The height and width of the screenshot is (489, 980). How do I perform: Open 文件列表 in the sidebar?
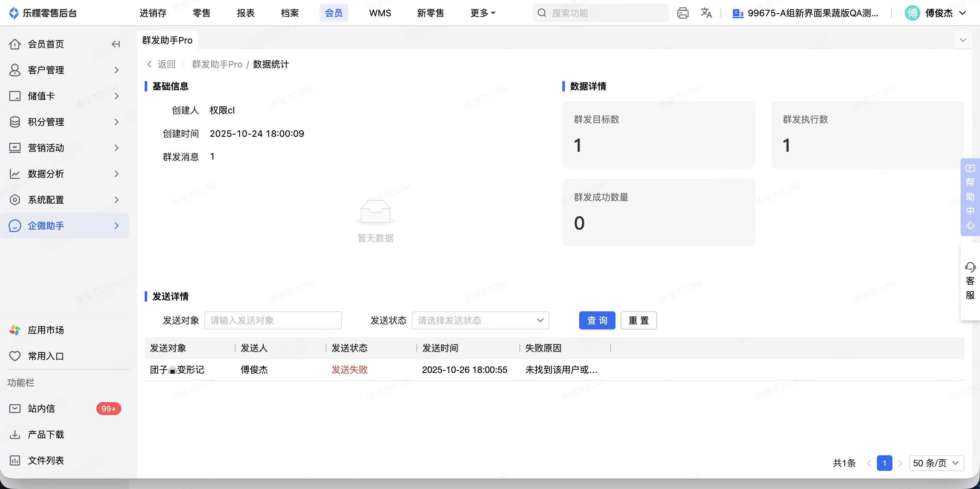pyautogui.click(x=46, y=460)
